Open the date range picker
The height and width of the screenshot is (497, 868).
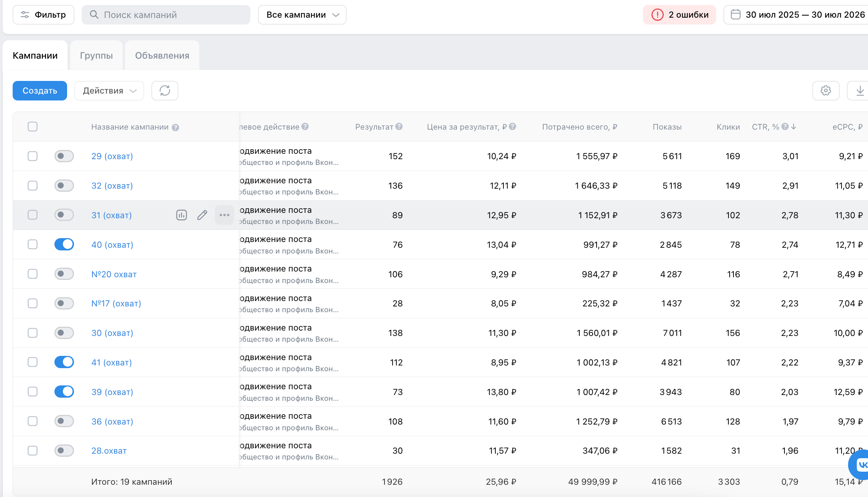(x=796, y=15)
